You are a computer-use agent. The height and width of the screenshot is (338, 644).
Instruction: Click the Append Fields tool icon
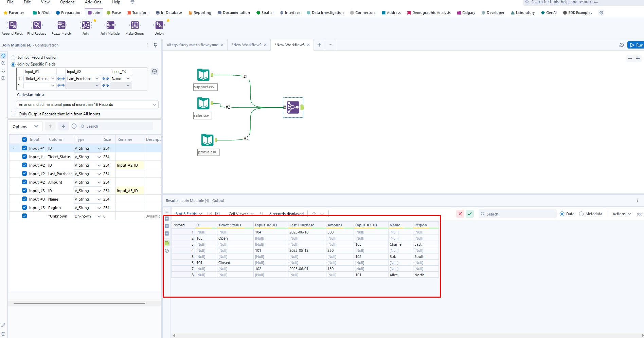[x=13, y=25]
